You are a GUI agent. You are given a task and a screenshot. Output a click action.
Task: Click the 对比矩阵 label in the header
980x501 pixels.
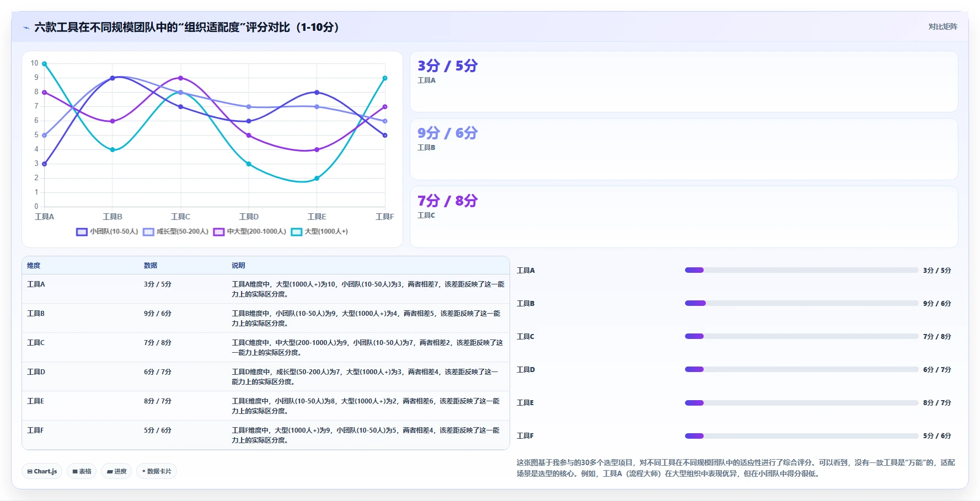pyautogui.click(x=942, y=26)
